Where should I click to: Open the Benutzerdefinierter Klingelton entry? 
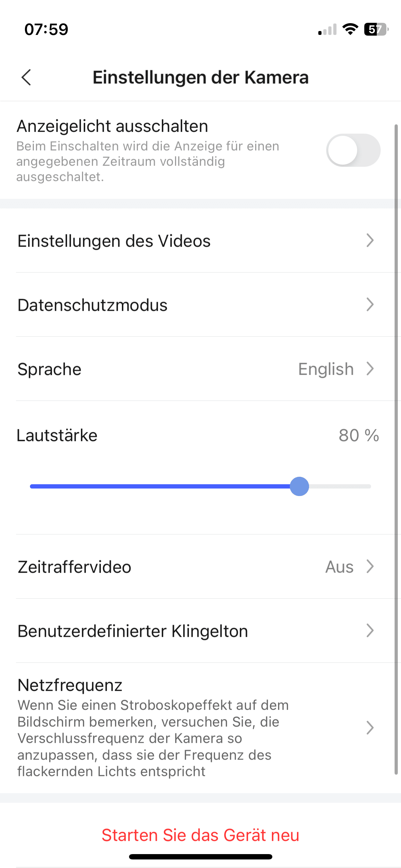133,631
